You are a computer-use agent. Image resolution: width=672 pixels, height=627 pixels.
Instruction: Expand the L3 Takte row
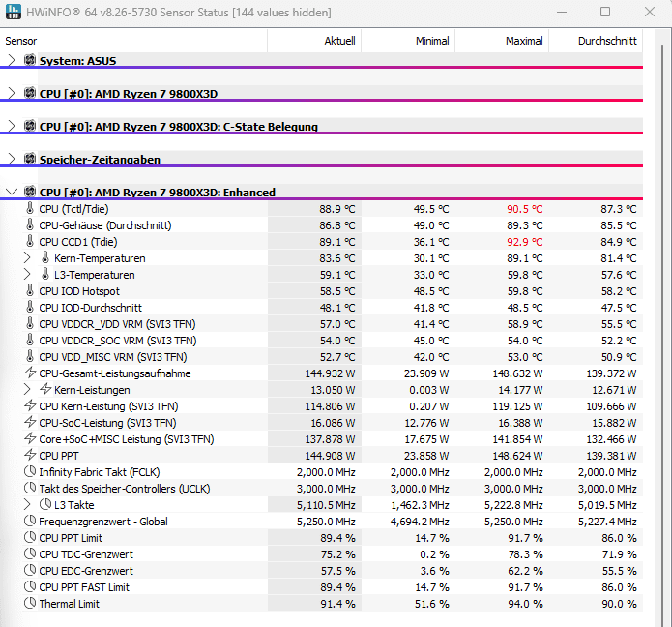pyautogui.click(x=27, y=504)
